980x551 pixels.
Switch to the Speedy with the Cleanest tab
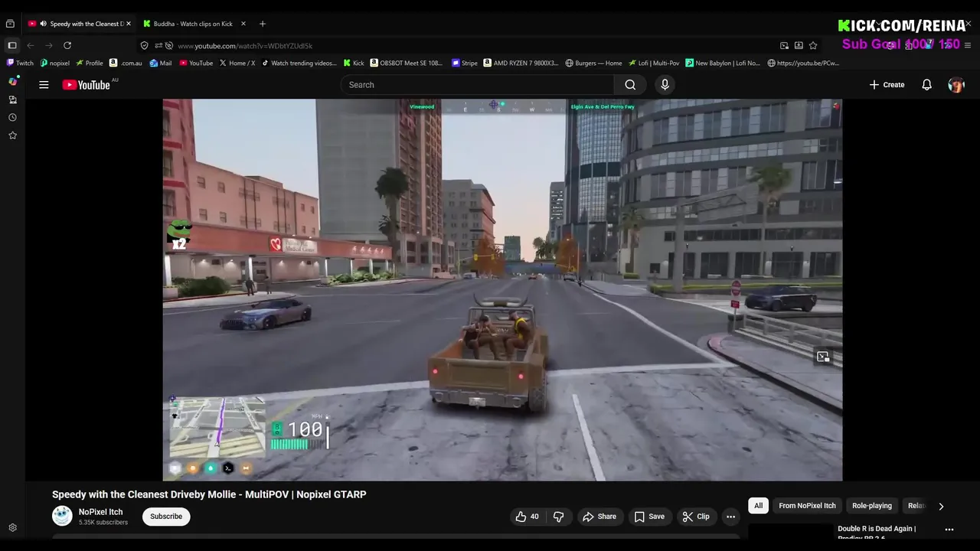(x=80, y=24)
